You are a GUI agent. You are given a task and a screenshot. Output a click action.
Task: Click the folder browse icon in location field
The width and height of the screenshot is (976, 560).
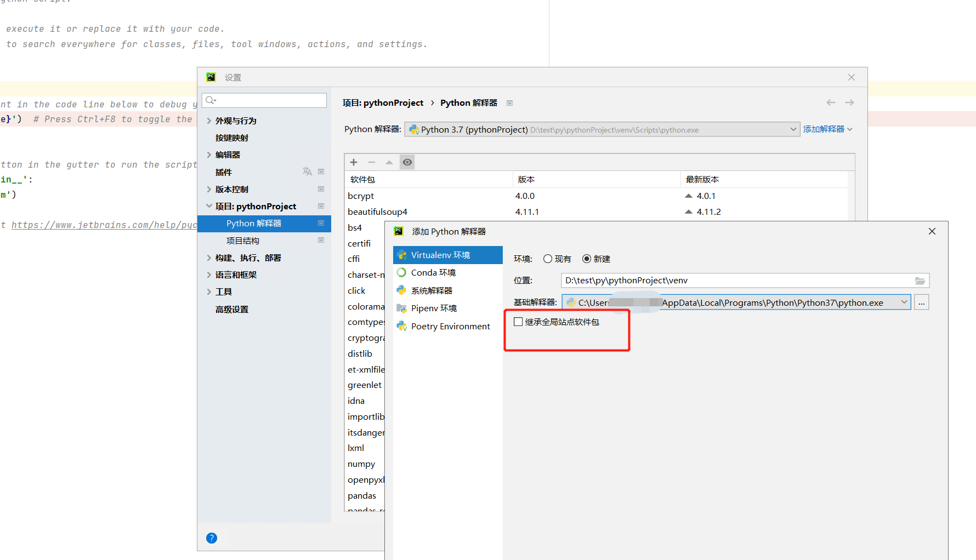[920, 281]
